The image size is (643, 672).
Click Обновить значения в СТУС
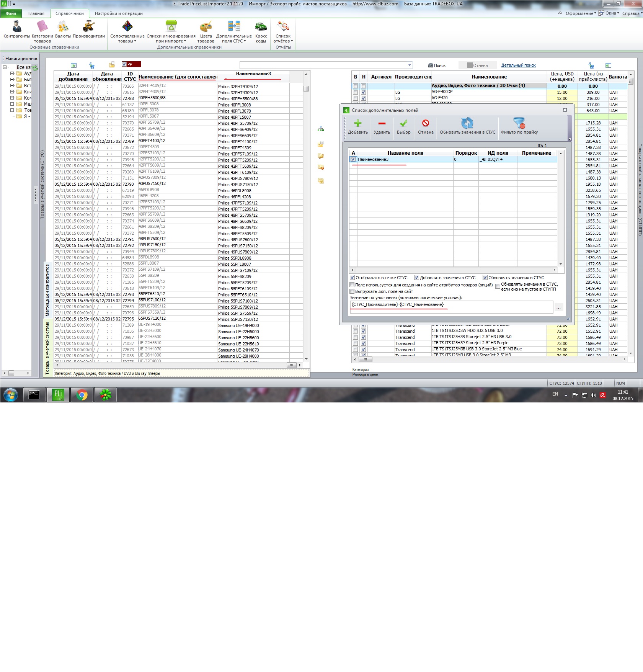467,127
